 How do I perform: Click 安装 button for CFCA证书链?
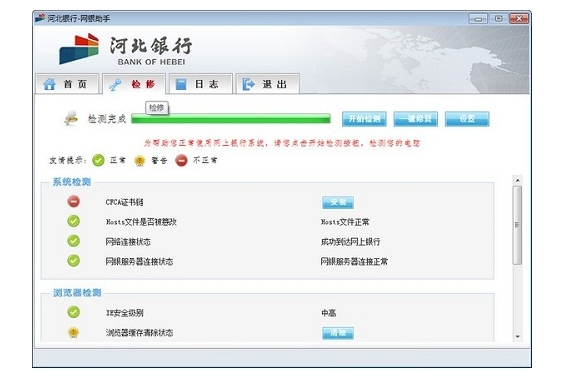[338, 202]
